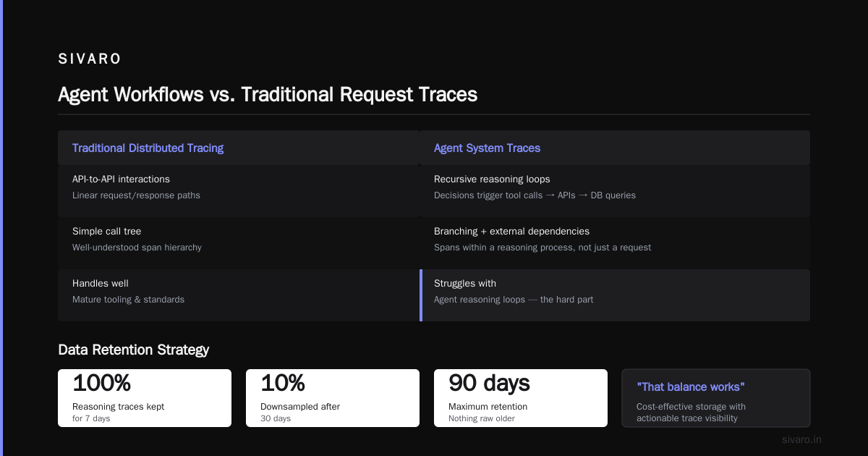
Task: Click the '90 days' statistic
Action: pyautogui.click(x=489, y=383)
